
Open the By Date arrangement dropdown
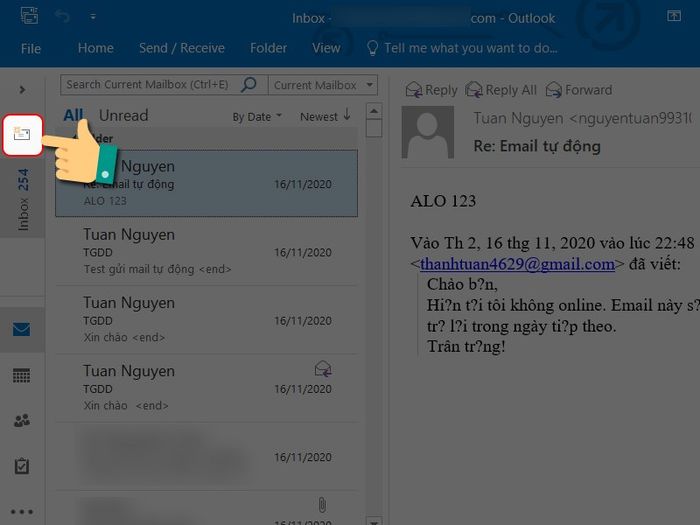(x=257, y=117)
